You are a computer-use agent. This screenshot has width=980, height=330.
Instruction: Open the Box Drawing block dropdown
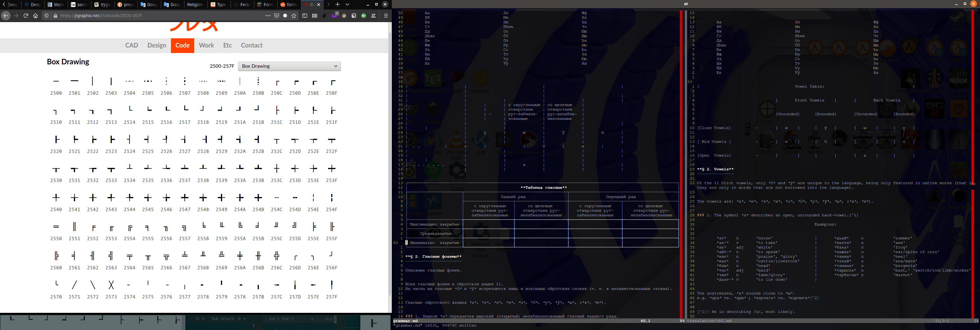(289, 66)
